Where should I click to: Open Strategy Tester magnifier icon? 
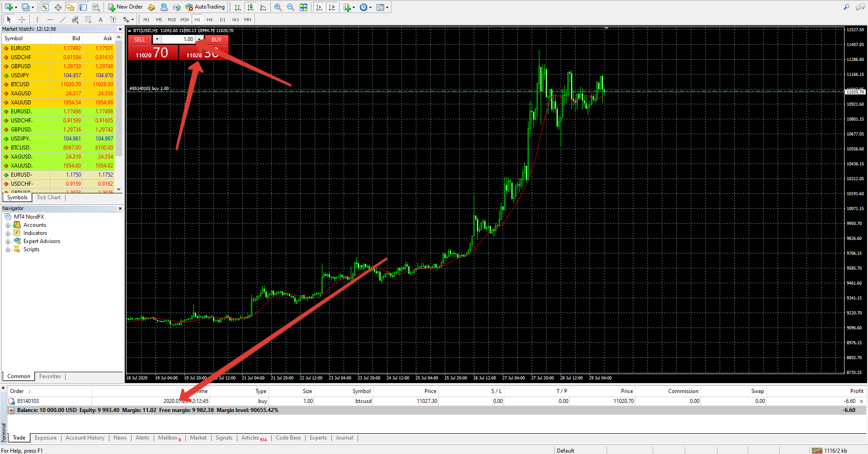[96, 7]
